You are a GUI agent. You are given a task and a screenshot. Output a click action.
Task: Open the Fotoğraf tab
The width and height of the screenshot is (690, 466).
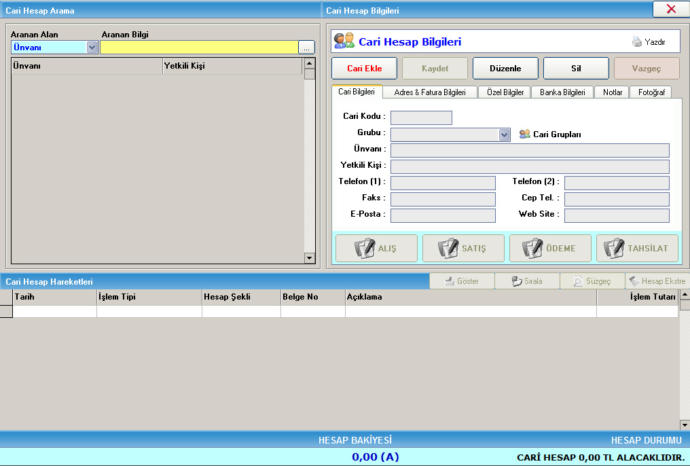651,92
